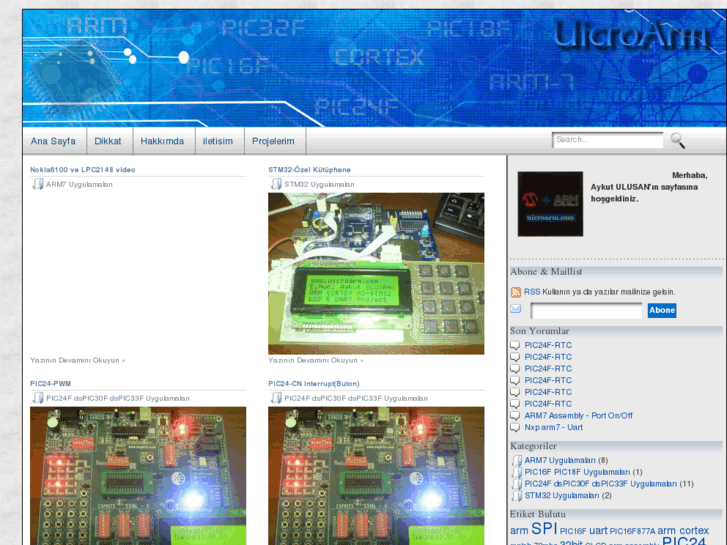Open PIC16F PIC18F Uygulamaları category
The width and height of the screenshot is (727, 545).
pyautogui.click(x=577, y=472)
